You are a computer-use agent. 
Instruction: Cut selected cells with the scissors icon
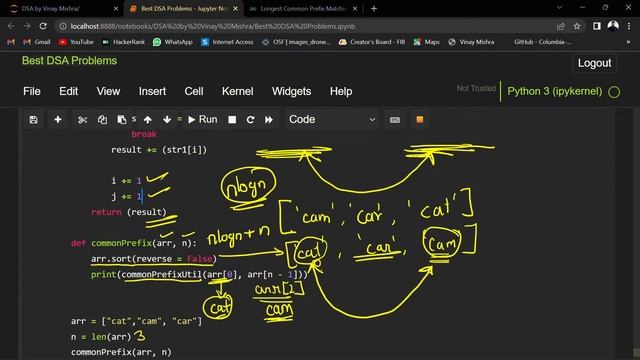tap(82, 120)
